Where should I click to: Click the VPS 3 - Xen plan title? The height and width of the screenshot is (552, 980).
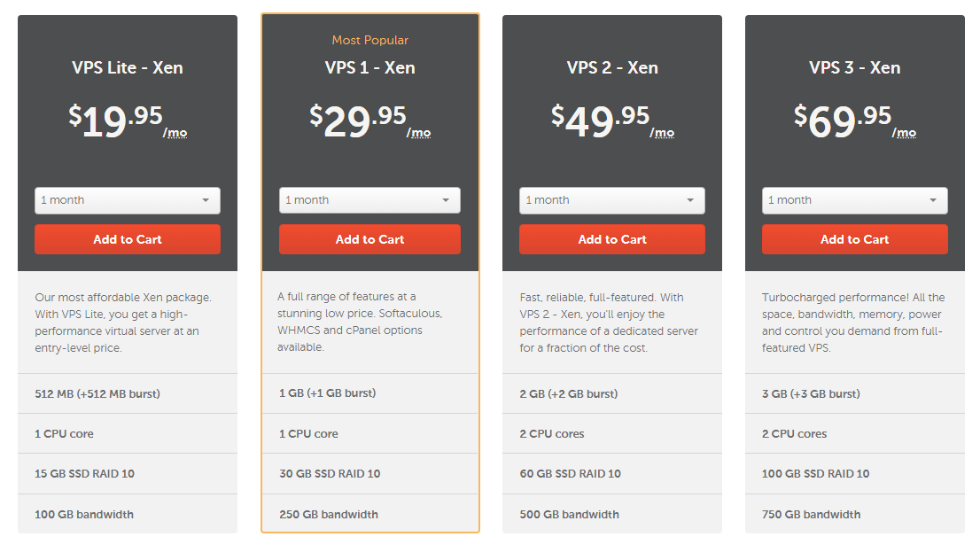[x=854, y=67]
